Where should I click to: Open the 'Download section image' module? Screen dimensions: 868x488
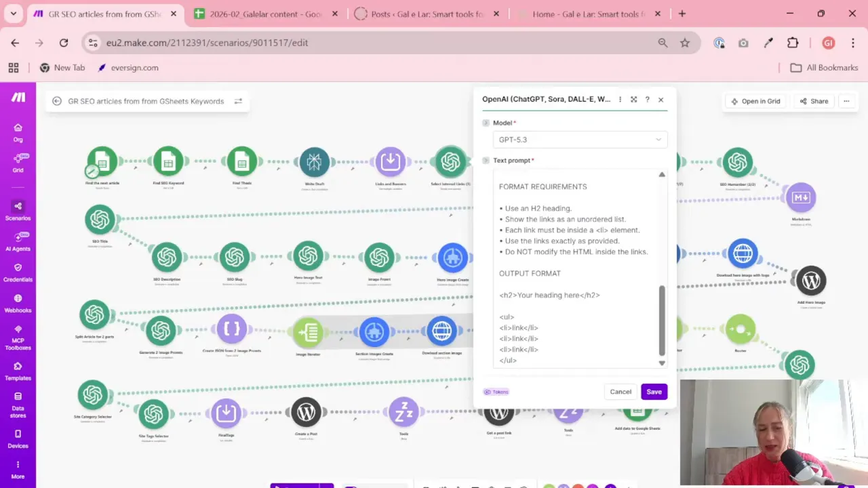(x=441, y=331)
